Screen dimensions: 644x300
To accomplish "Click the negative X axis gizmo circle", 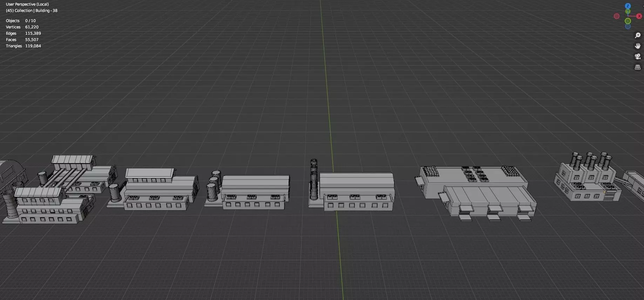I will [617, 16].
